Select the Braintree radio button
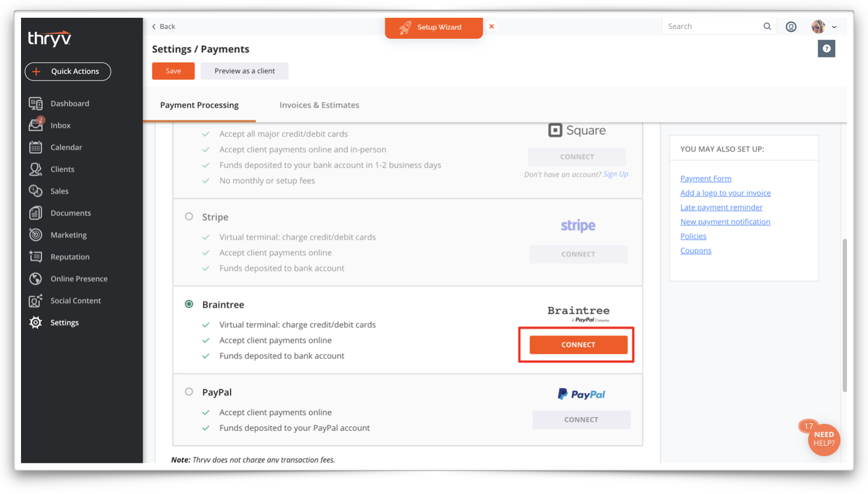The image size is (868, 494). tap(189, 304)
